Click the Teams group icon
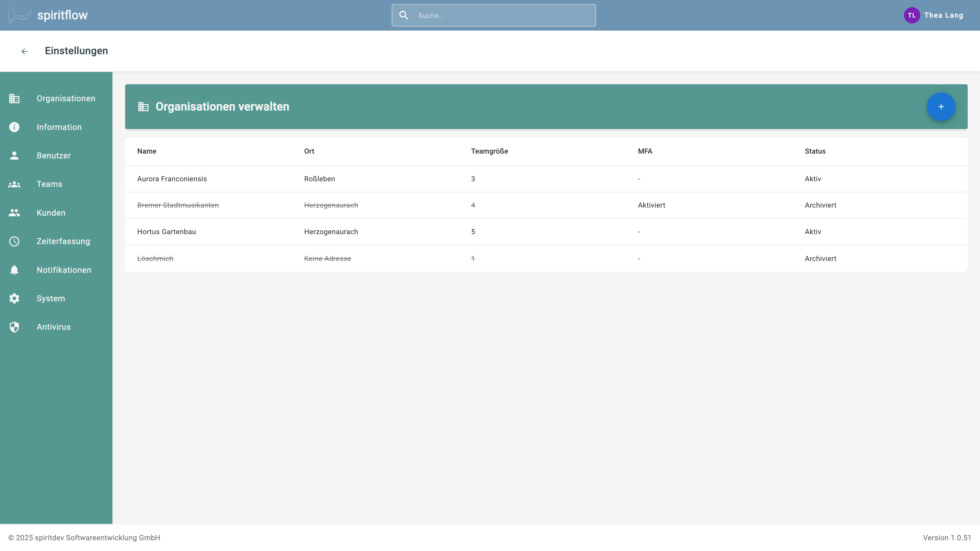980x551 pixels. click(15, 184)
